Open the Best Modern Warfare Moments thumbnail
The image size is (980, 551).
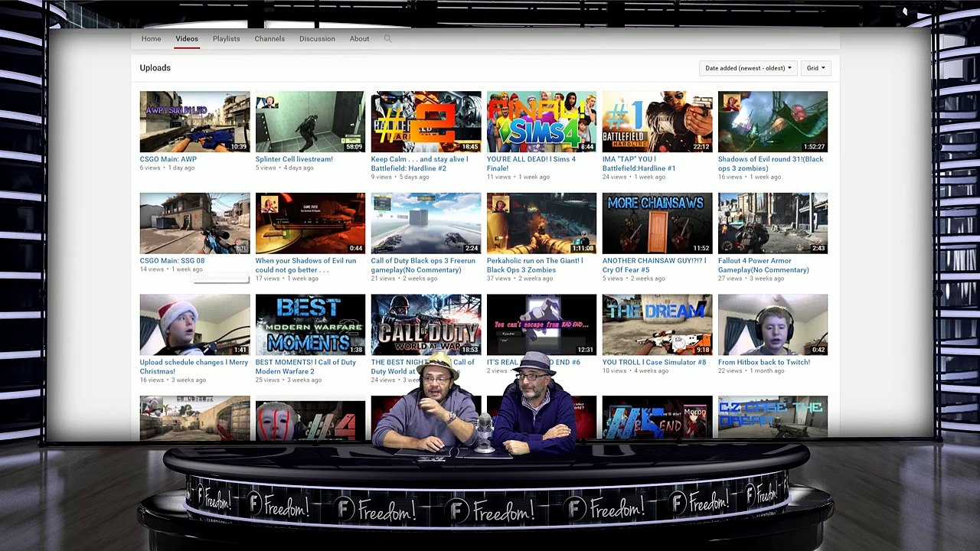tap(310, 325)
